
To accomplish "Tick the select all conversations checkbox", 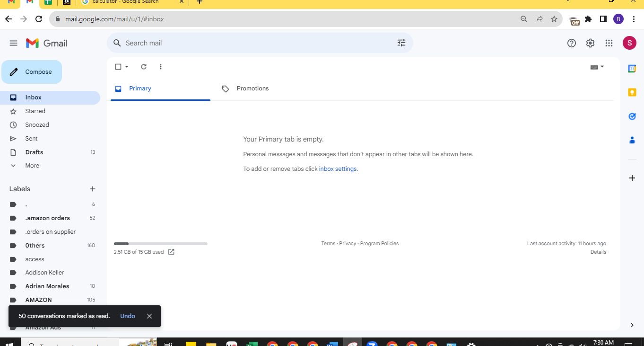I will (x=118, y=67).
